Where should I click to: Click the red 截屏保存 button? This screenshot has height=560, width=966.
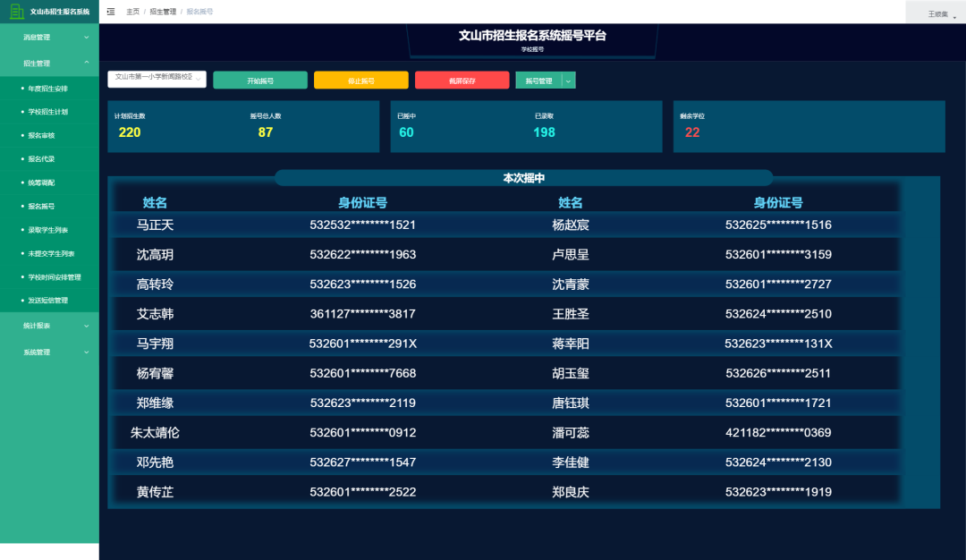coord(462,80)
